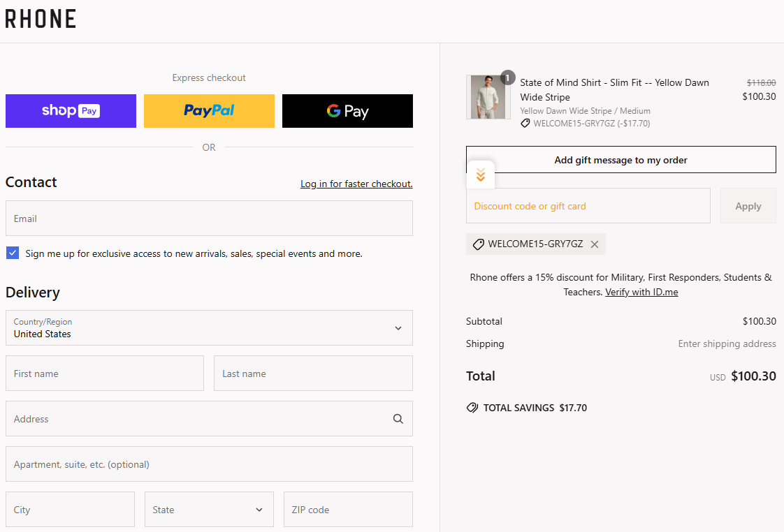
Task: Open Log in for faster checkout link
Action: pyautogui.click(x=356, y=184)
